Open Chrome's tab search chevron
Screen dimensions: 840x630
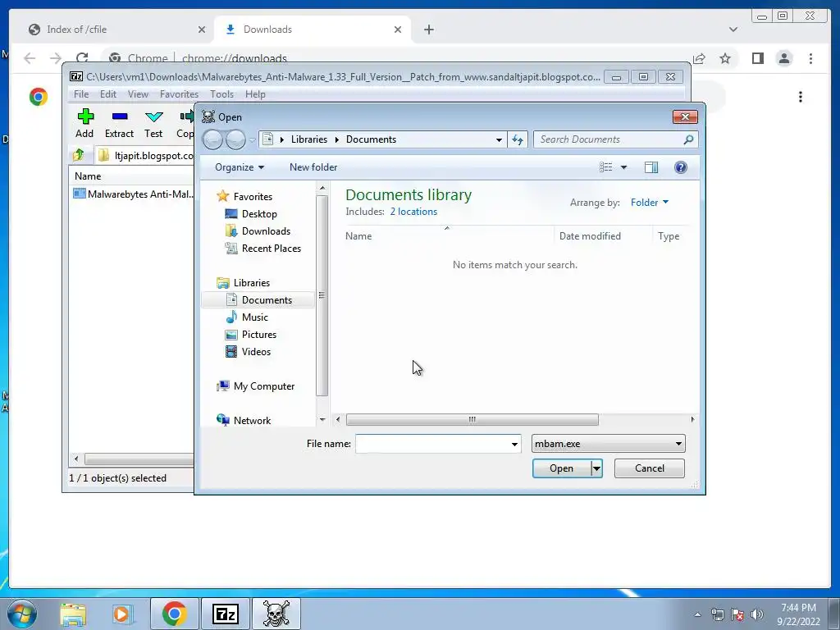coord(733,30)
